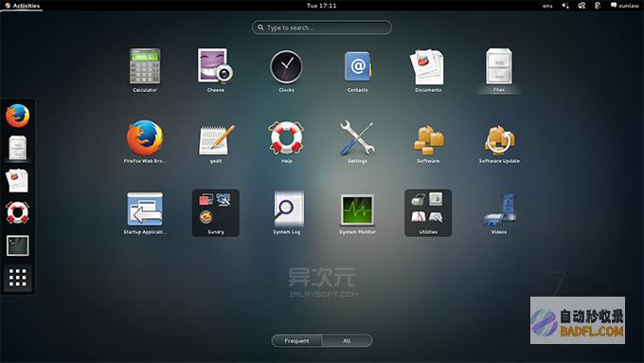The image size is (644, 363).
Task: Open the clock menu Tue 17:11
Action: 322,6
